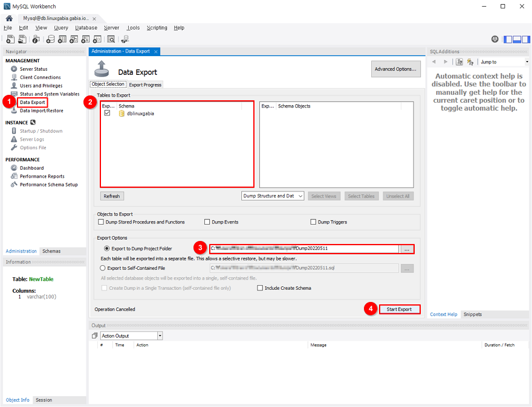Open the Scripting menu

point(157,28)
